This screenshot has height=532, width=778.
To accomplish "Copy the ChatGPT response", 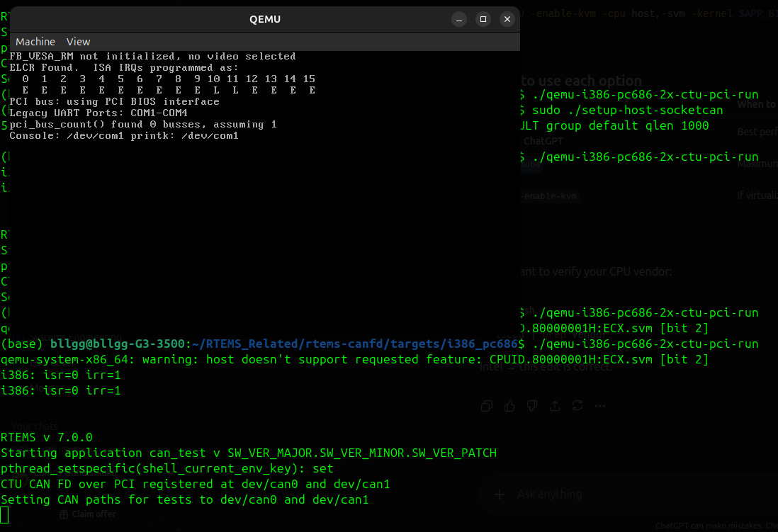I will (487, 406).
